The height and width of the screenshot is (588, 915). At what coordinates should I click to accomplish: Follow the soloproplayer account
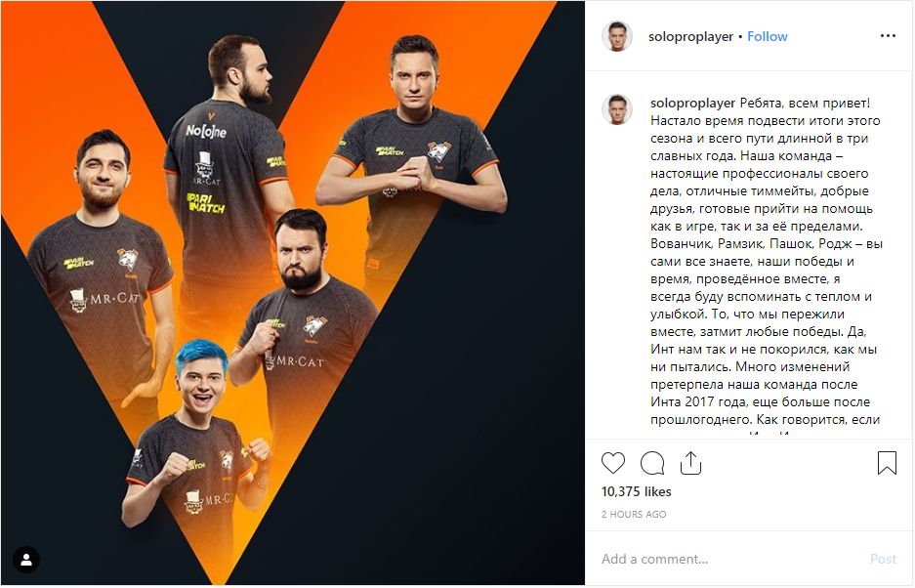(x=767, y=36)
